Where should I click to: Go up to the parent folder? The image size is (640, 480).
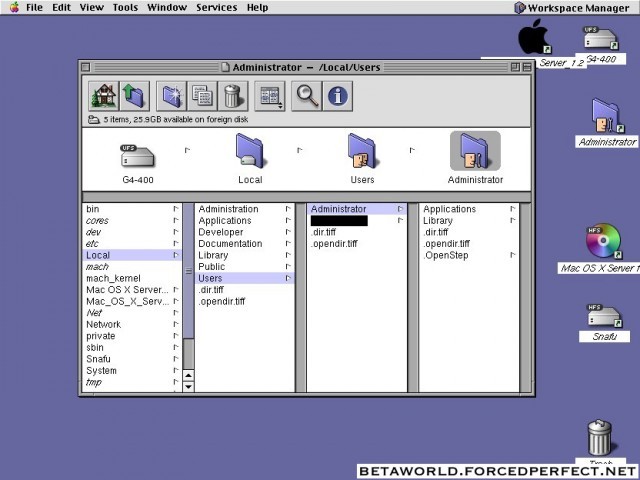click(135, 96)
